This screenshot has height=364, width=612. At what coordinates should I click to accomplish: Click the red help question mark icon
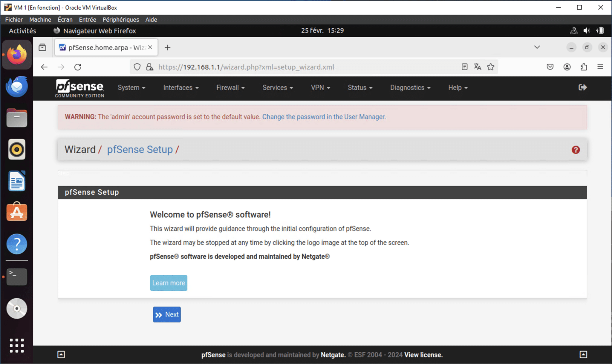coord(575,150)
